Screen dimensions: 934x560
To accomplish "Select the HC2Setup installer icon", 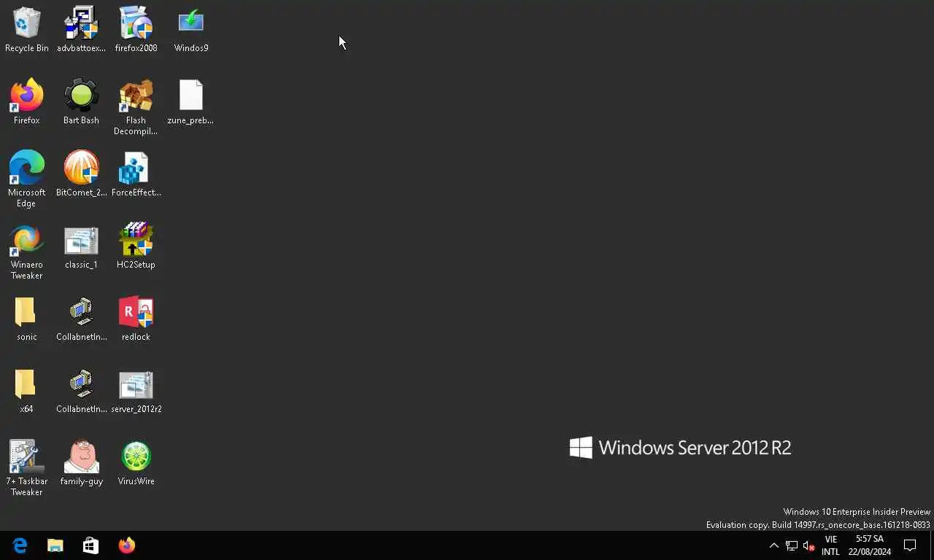I will 136,246.
